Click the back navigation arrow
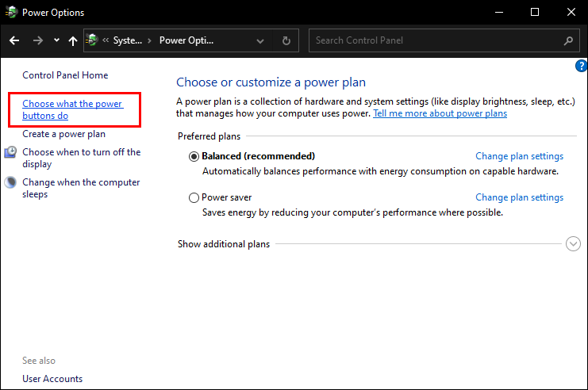The width and height of the screenshot is (588, 390). (x=14, y=40)
